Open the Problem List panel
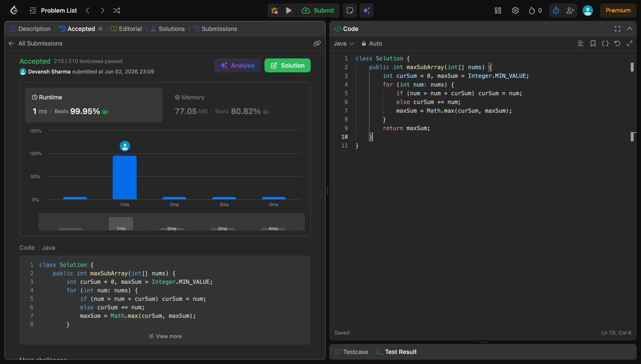Image resolution: width=641 pixels, height=364 pixels. pos(53,10)
